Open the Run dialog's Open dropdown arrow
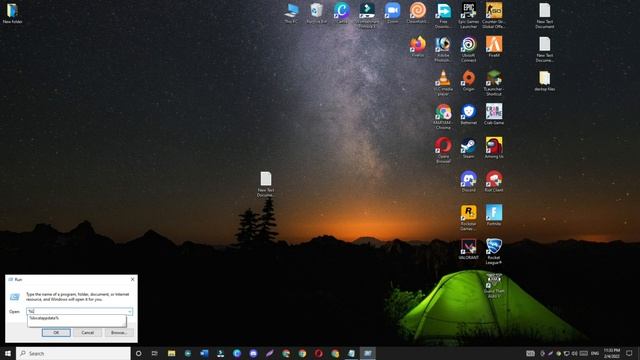The height and width of the screenshot is (360, 640). tap(129, 311)
